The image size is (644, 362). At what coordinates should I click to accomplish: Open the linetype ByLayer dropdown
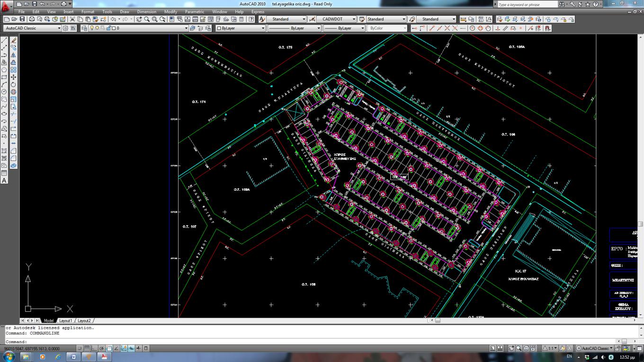click(295, 28)
